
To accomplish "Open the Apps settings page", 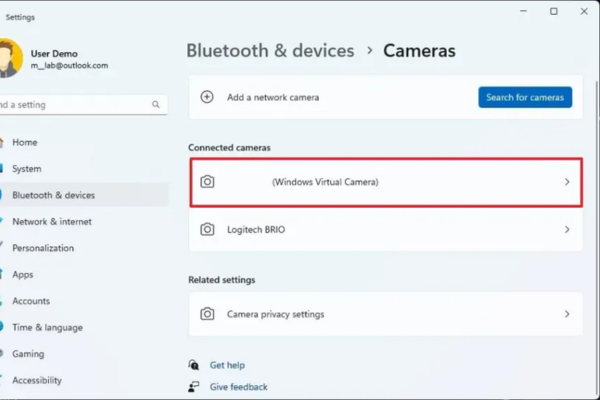I will point(23,274).
